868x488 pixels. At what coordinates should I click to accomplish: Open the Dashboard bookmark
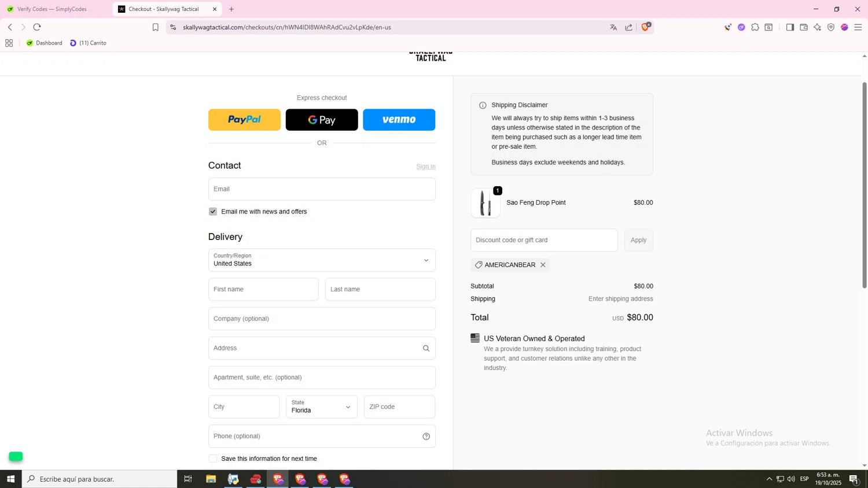coord(44,43)
